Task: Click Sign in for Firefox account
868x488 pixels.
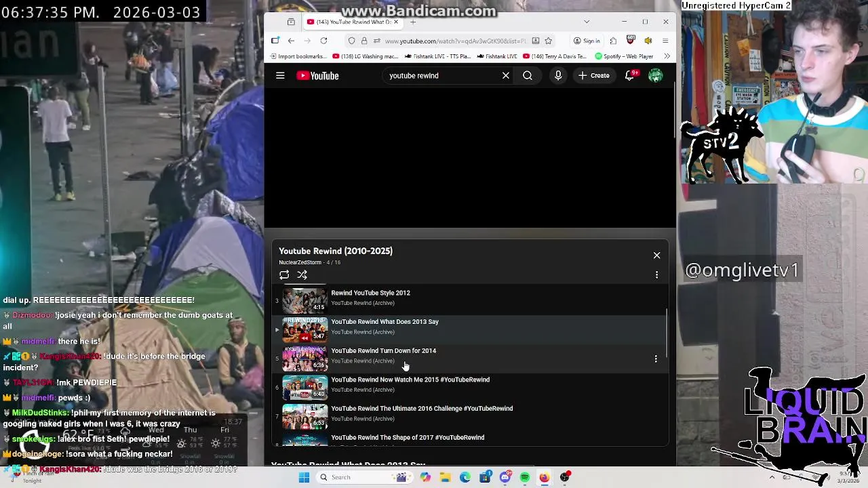Action: click(587, 41)
